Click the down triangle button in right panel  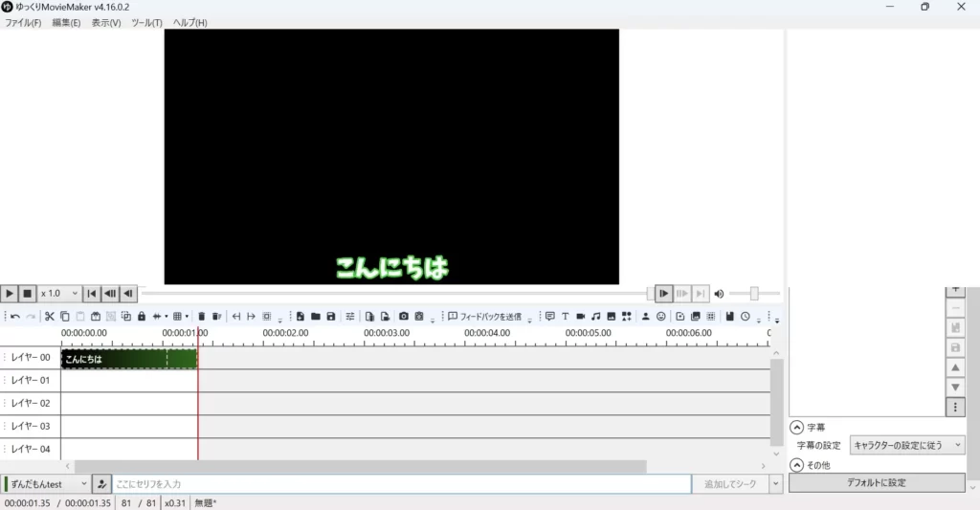(x=955, y=388)
